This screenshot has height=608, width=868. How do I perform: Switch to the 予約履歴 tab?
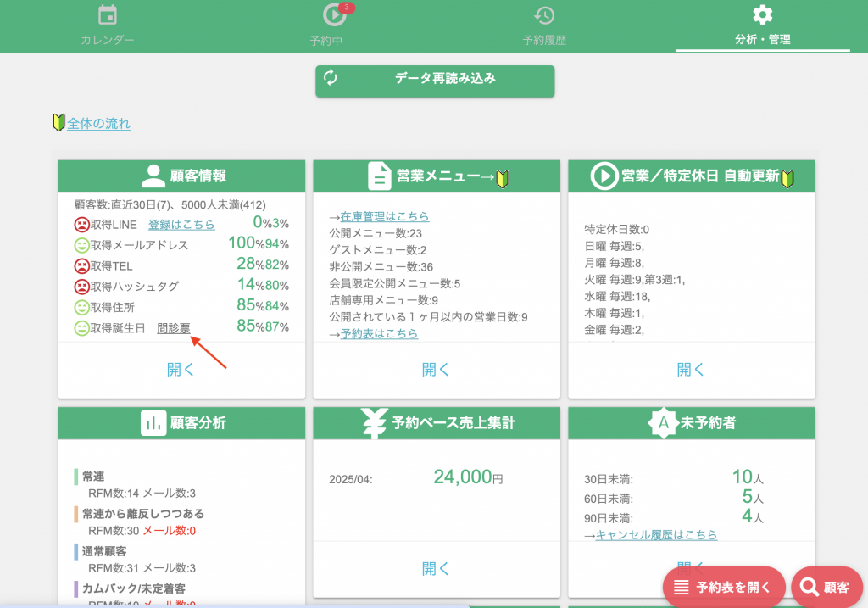(544, 40)
